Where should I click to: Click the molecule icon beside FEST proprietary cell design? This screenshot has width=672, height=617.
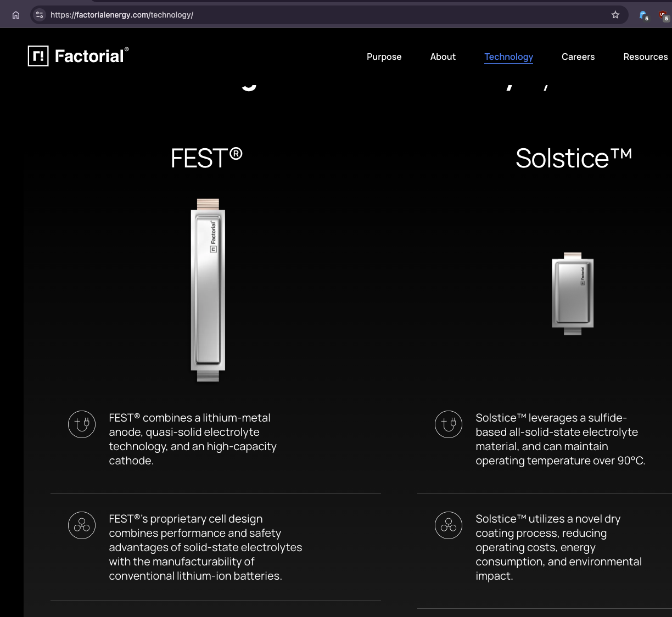(x=82, y=525)
